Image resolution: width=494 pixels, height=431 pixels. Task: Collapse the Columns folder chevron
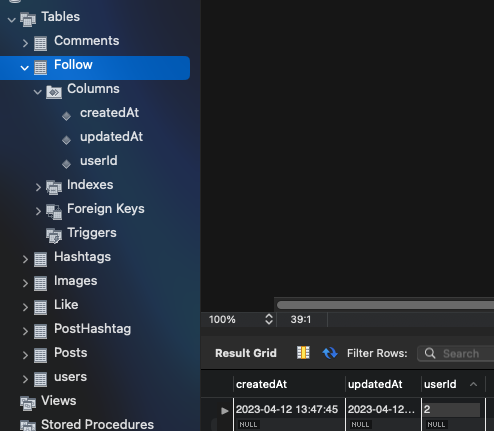37,92
